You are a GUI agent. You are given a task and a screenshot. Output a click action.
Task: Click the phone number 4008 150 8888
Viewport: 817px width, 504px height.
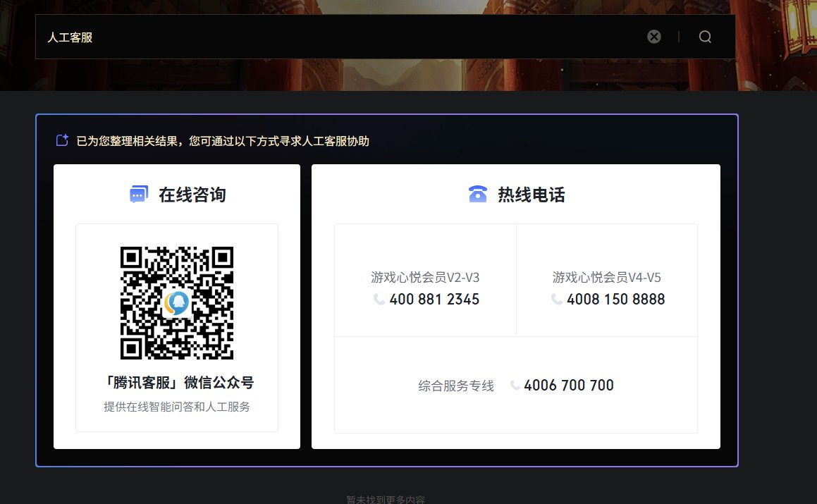point(615,300)
